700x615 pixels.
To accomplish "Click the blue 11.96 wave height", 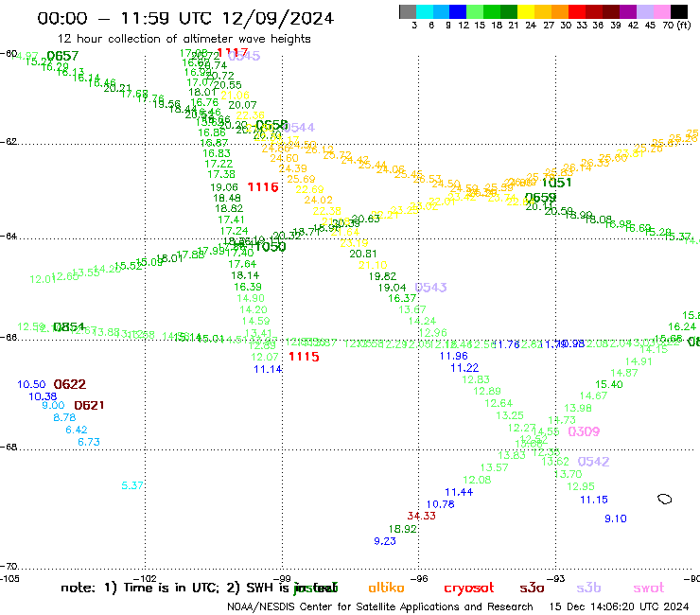I will [x=453, y=356].
